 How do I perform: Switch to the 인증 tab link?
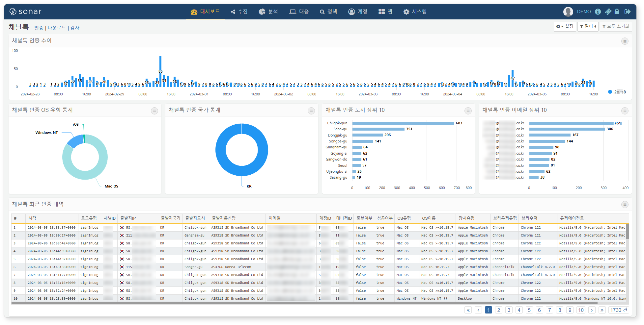pyautogui.click(x=39, y=28)
